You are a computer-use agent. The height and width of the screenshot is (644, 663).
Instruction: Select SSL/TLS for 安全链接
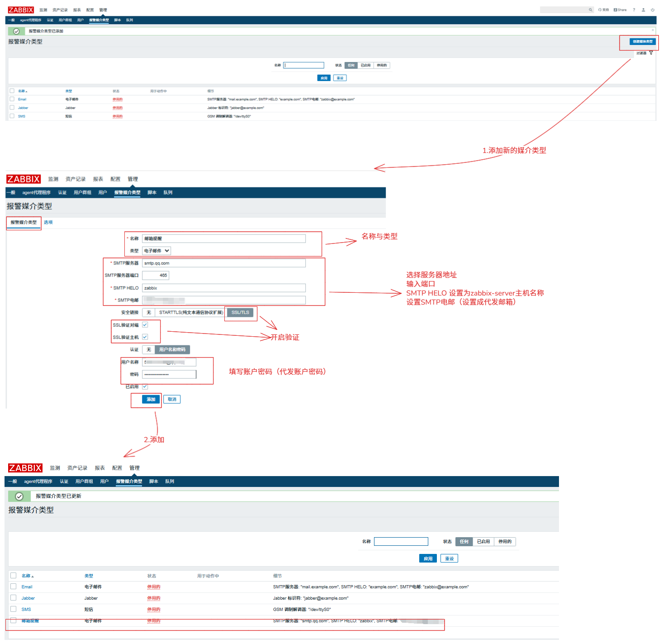[x=240, y=312]
